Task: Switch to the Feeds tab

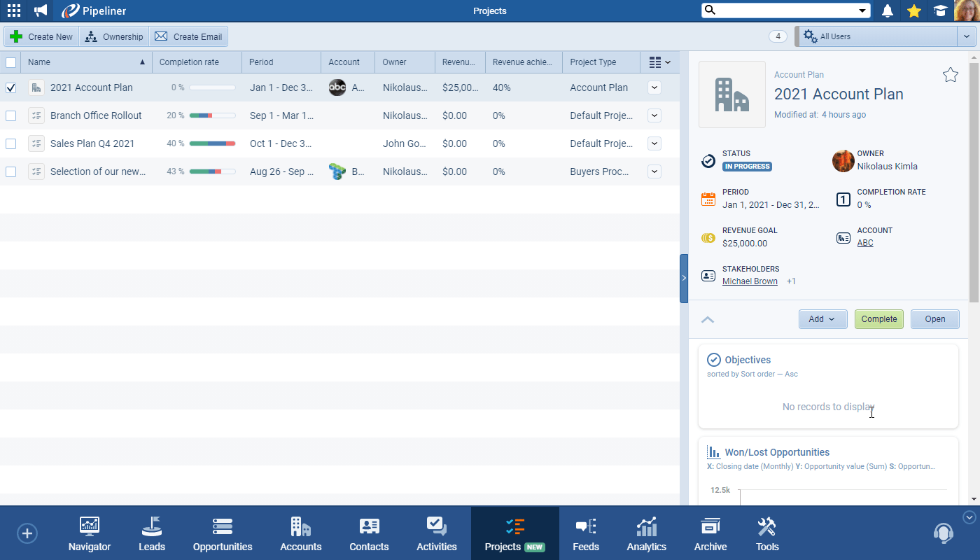Action: (585, 533)
